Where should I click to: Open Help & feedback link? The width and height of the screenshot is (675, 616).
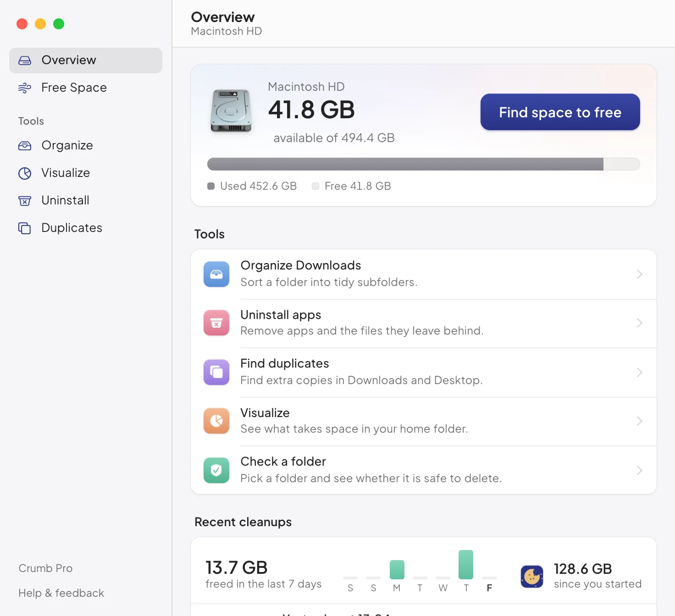(61, 593)
